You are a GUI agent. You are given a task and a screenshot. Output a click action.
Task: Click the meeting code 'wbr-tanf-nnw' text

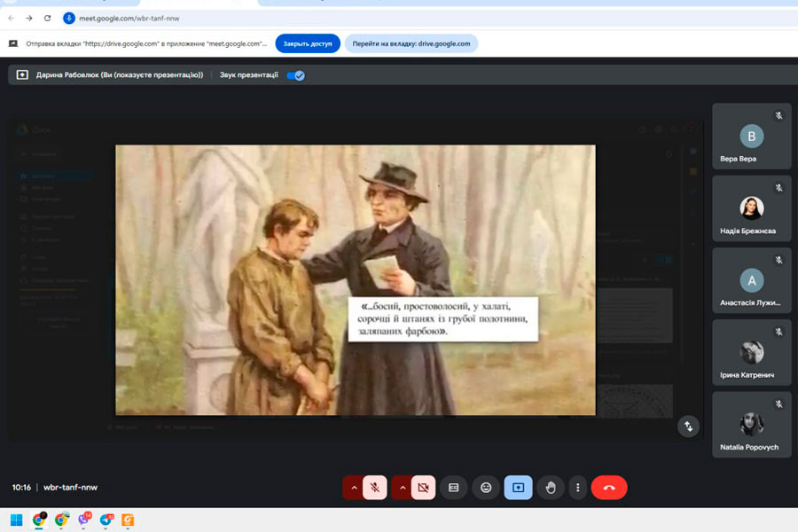click(x=70, y=487)
